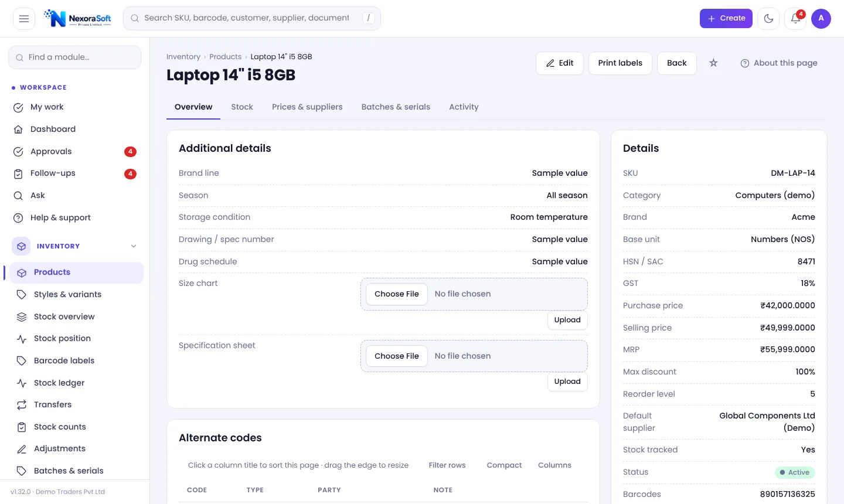Click the Approvals sidebar icon
The height and width of the screenshot is (504, 844).
18,152
